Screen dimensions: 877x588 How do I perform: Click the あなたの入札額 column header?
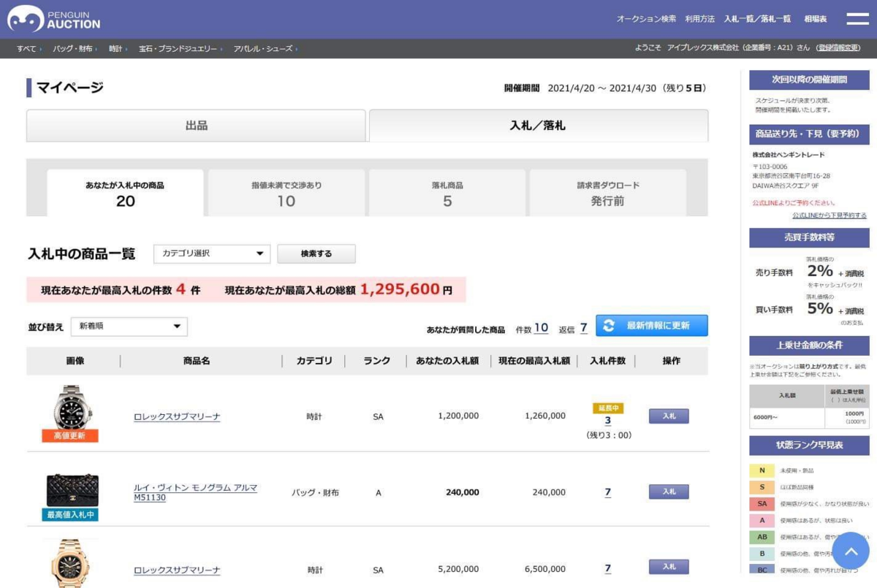click(447, 361)
